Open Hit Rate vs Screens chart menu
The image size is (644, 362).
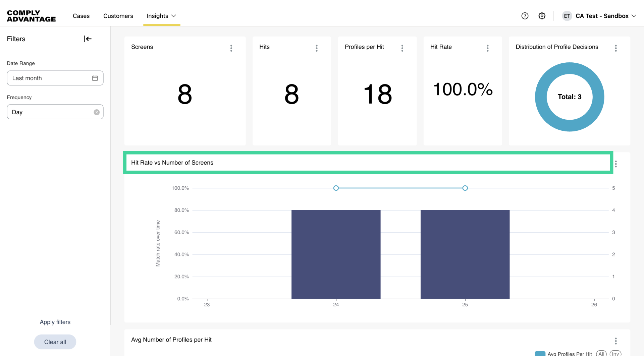[x=616, y=164]
